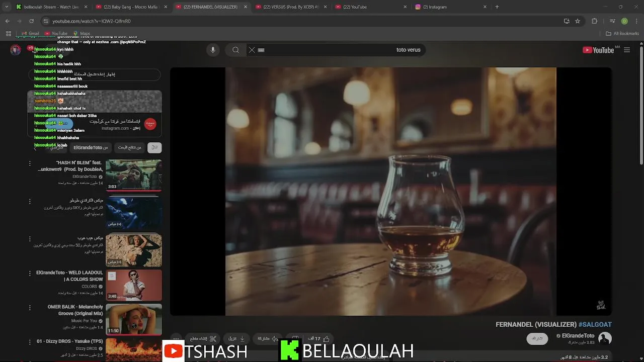Open the Maps bookmark
Image resolution: width=644 pixels, height=362 pixels.
pyautogui.click(x=82, y=34)
